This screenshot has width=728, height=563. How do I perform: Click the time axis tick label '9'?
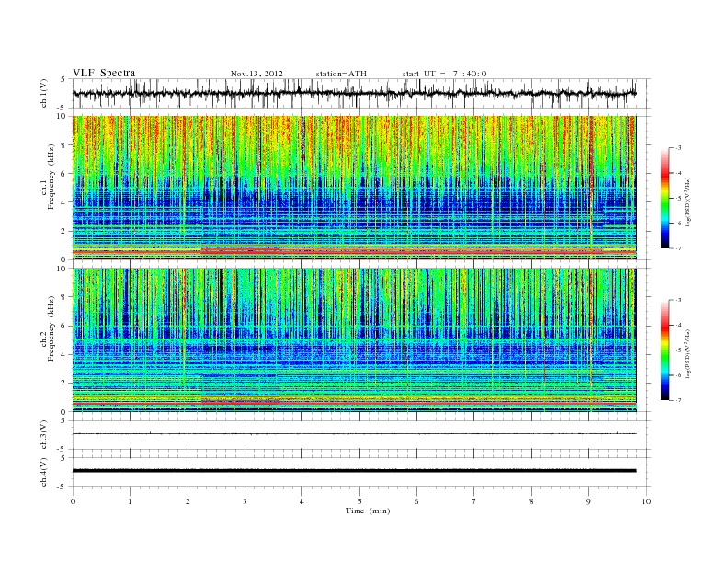pyautogui.click(x=588, y=501)
